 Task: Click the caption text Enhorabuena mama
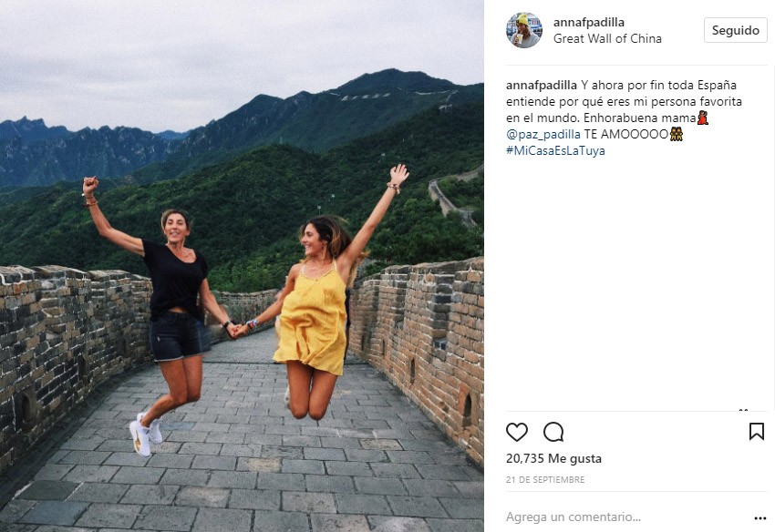(x=639, y=118)
